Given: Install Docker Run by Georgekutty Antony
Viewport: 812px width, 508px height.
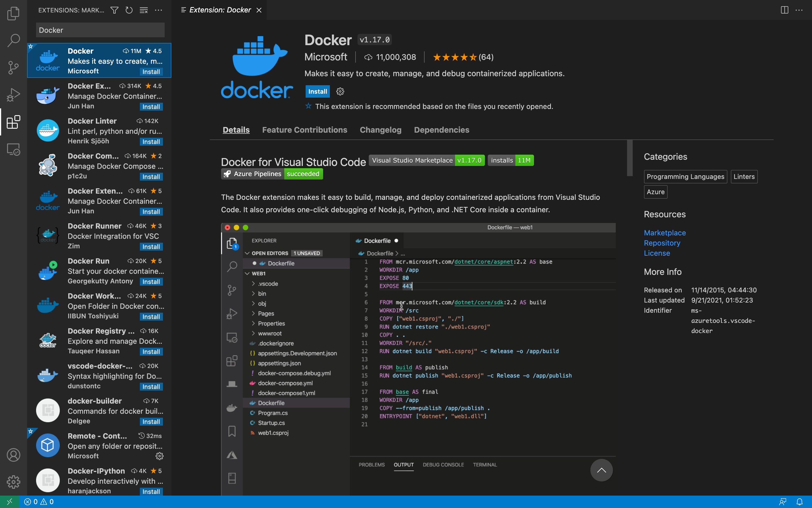Looking at the screenshot, I should (151, 282).
